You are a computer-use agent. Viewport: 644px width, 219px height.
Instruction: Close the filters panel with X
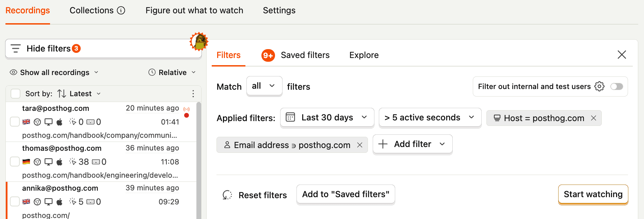coord(622,55)
